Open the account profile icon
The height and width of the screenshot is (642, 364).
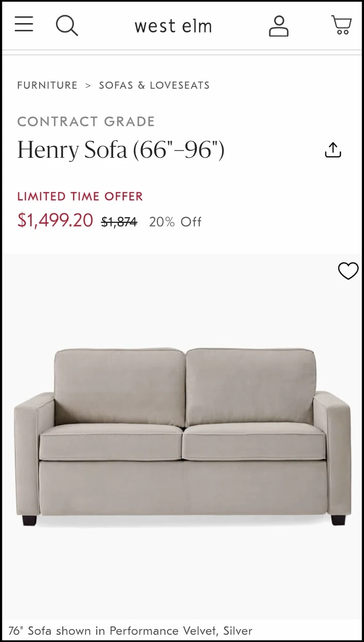(x=278, y=26)
